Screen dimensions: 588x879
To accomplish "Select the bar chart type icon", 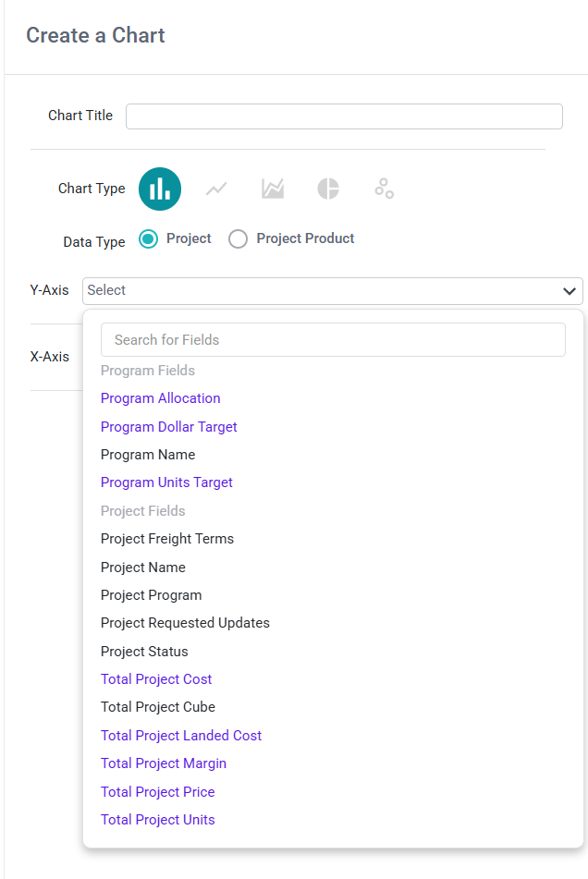I will (160, 189).
